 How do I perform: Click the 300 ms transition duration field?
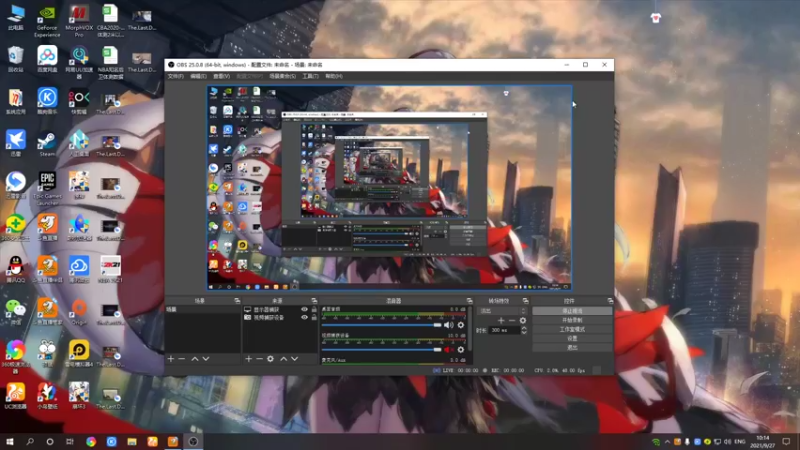pyautogui.click(x=505, y=331)
